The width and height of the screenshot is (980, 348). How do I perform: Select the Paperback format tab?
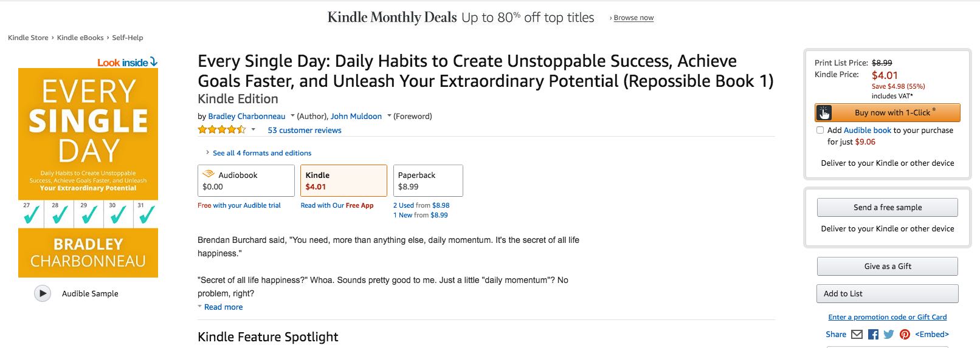(x=427, y=180)
